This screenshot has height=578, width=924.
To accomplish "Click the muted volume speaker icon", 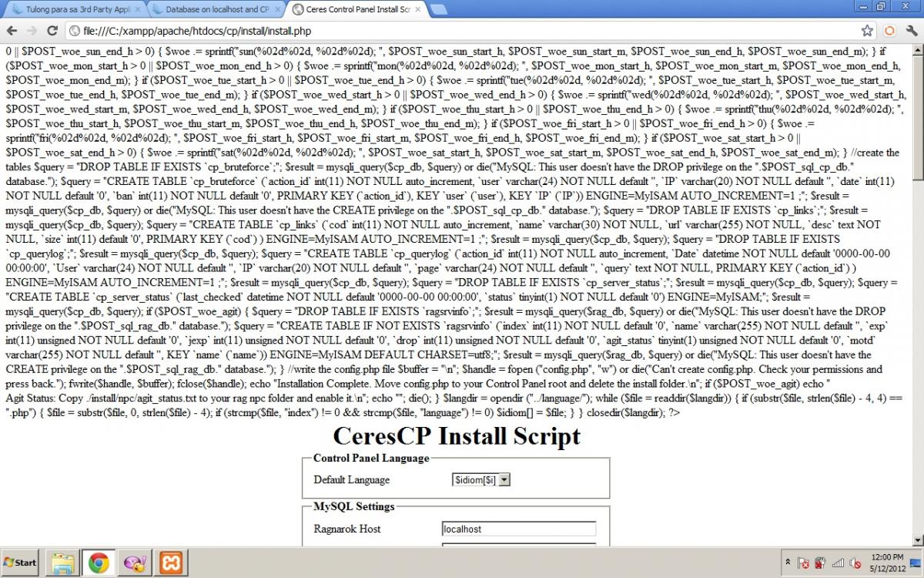I will click(x=855, y=563).
